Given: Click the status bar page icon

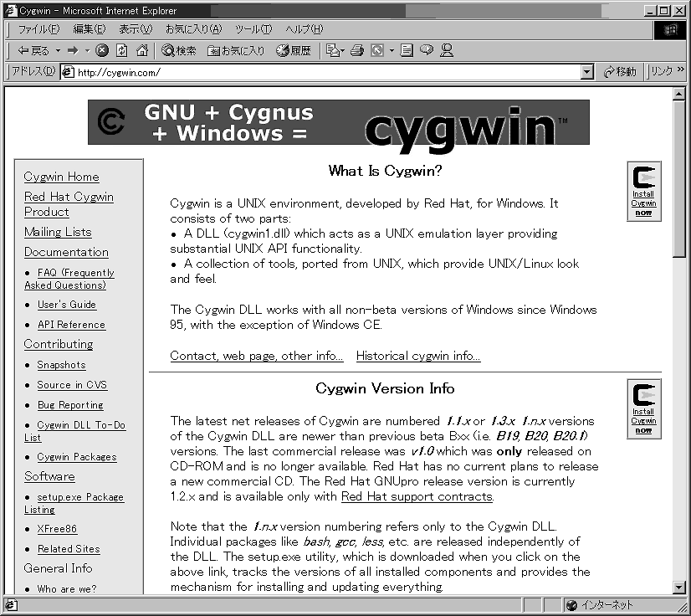Looking at the screenshot, I should coord(12,605).
